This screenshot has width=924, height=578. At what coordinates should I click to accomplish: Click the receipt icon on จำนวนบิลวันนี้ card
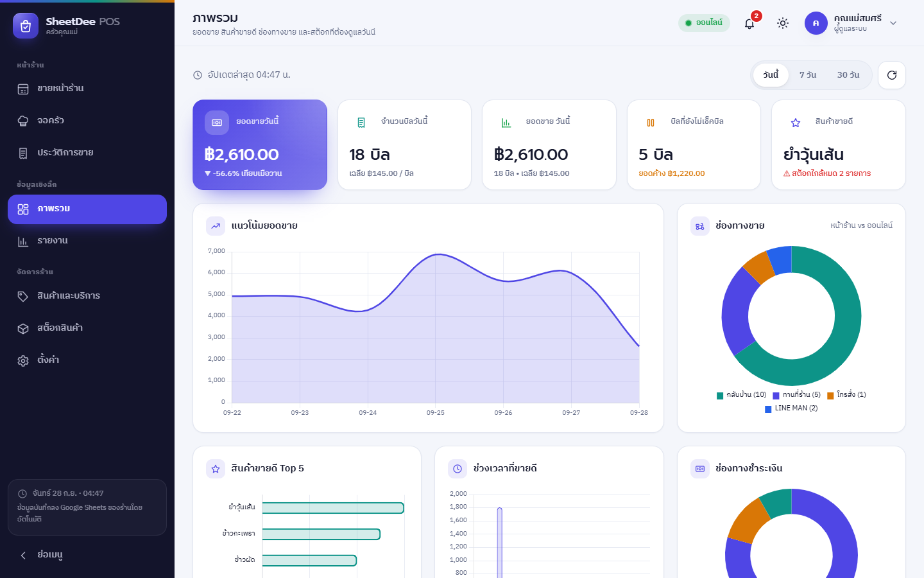pyautogui.click(x=361, y=123)
